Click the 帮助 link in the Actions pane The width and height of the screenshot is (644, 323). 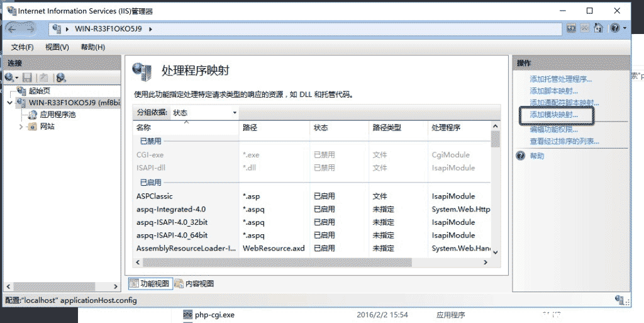537,156
